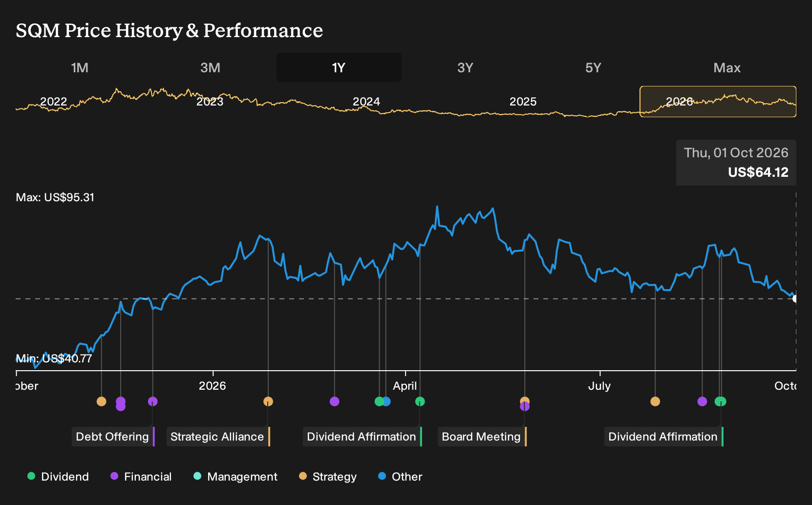
Task: Select the 3M range tab
Action: pyautogui.click(x=210, y=67)
